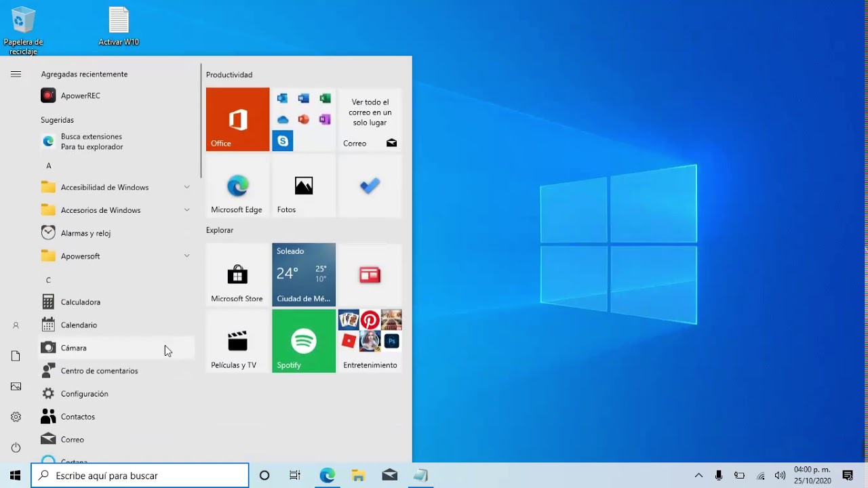This screenshot has height=488, width=868.
Task: Select the Productividad group header
Action: click(x=229, y=75)
